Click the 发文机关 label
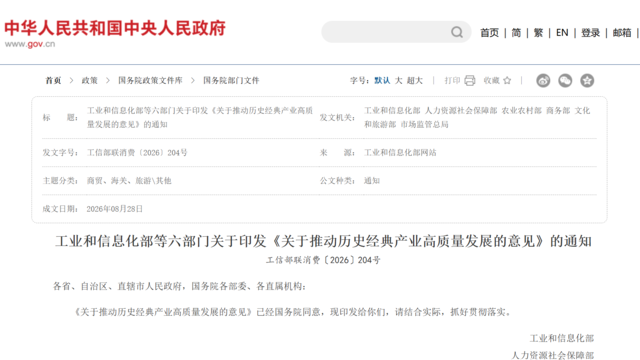Screen dimensions: 640x360 pyautogui.click(x=337, y=118)
